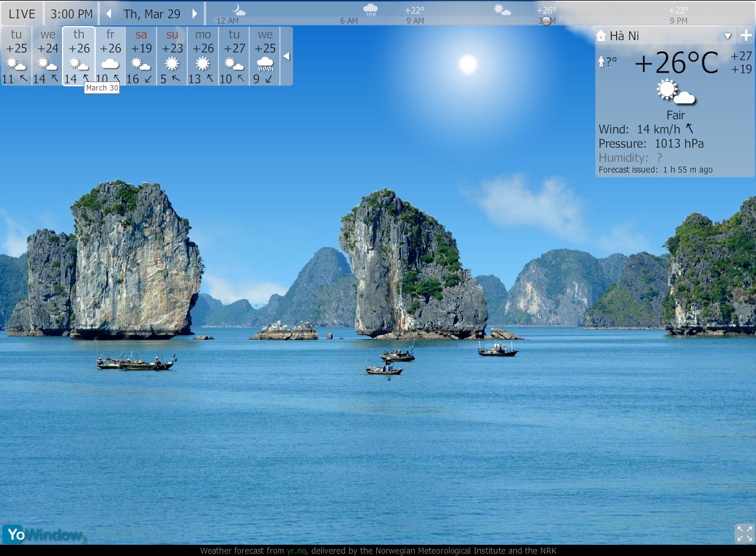Click the LIVE button

pyautogui.click(x=22, y=14)
